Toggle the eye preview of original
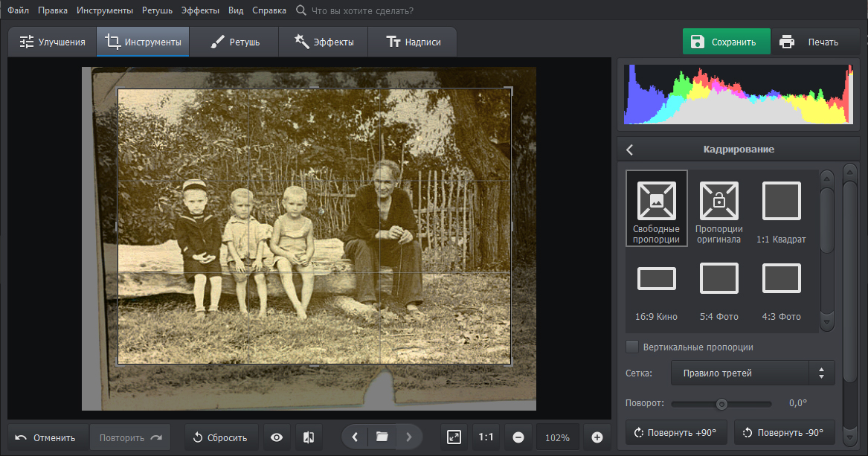The image size is (868, 456). pos(277,437)
